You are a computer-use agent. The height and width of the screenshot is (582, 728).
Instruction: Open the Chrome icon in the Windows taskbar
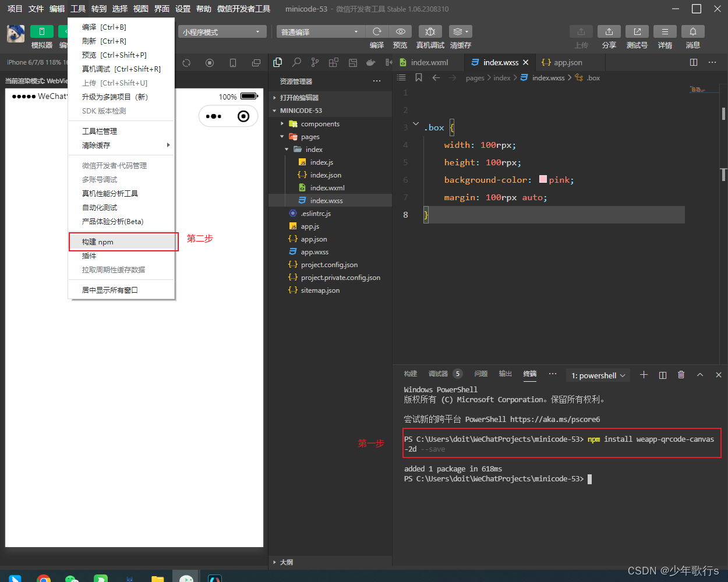44,578
